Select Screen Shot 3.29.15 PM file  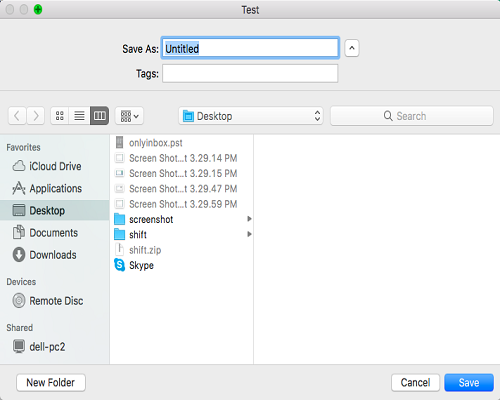coord(181,173)
